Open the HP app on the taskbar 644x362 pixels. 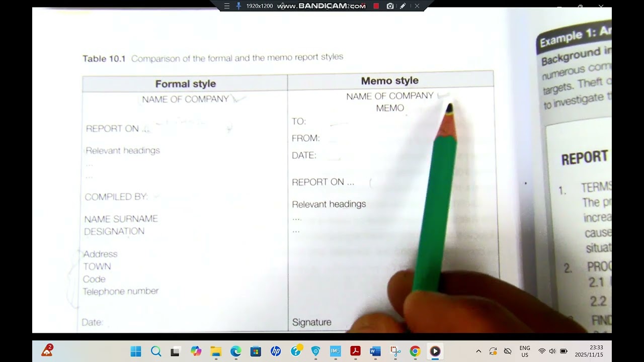pos(276,351)
